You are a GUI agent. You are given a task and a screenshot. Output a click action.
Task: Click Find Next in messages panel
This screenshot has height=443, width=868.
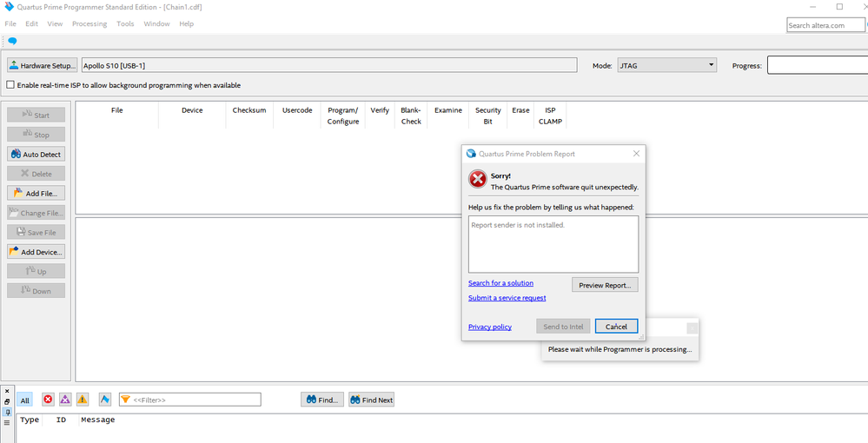point(372,400)
